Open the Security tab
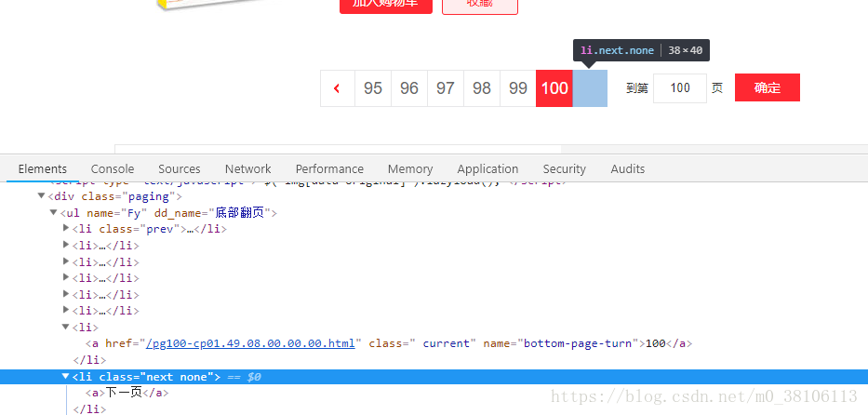The width and height of the screenshot is (868, 415). (x=564, y=168)
